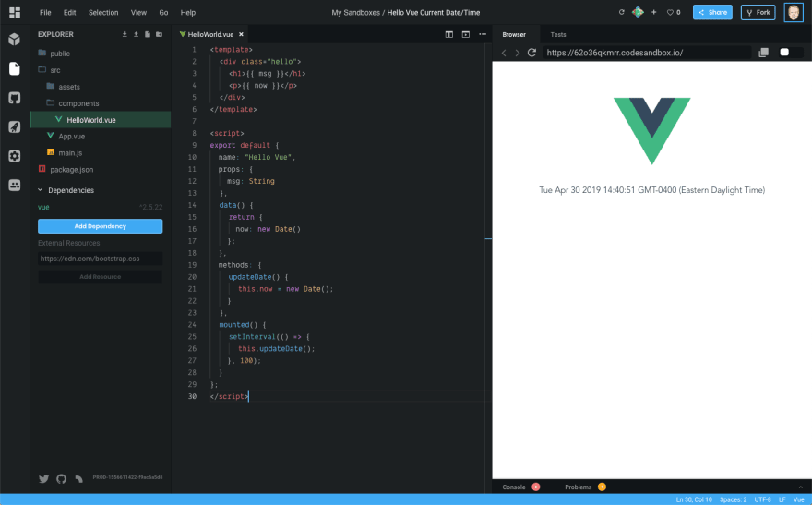
Task: Focus the external resource URL input
Action: coord(100,259)
